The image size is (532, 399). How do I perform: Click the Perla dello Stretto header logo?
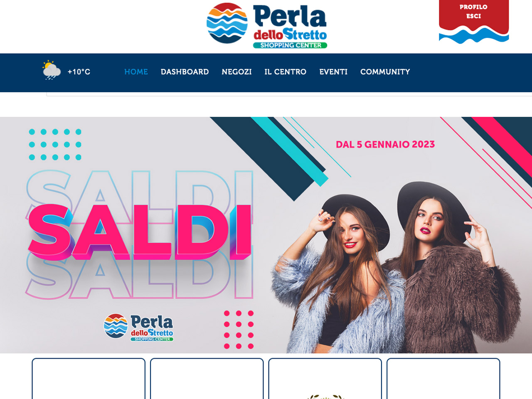coord(267,25)
